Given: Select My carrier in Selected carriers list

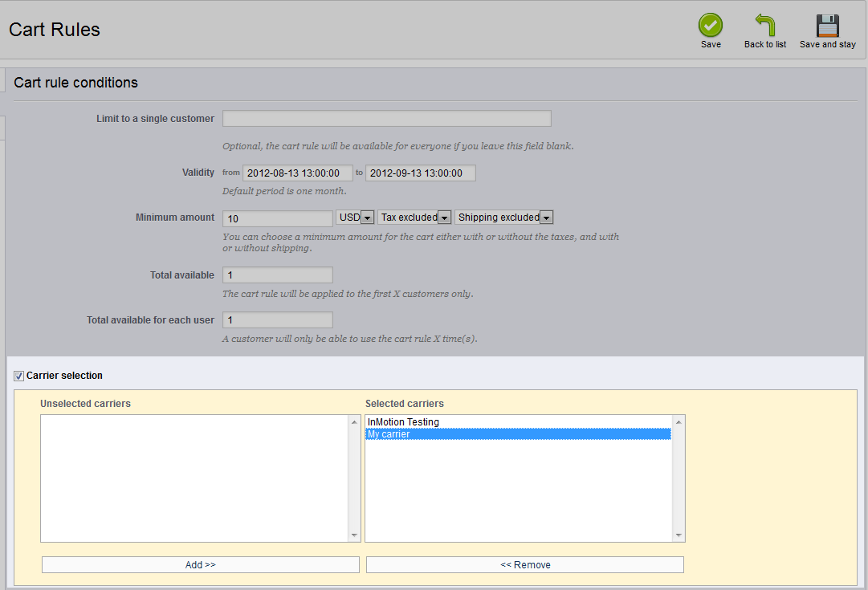Looking at the screenshot, I should 518,434.
